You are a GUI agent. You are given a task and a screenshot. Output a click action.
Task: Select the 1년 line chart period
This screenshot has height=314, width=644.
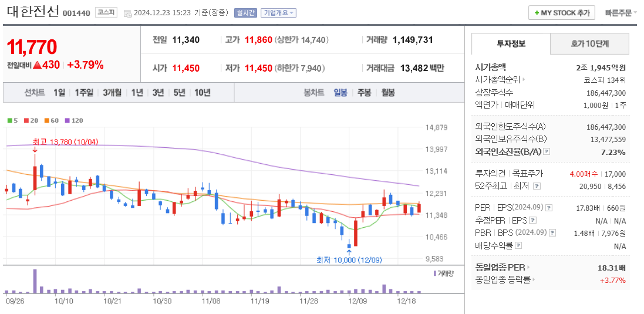coord(137,93)
